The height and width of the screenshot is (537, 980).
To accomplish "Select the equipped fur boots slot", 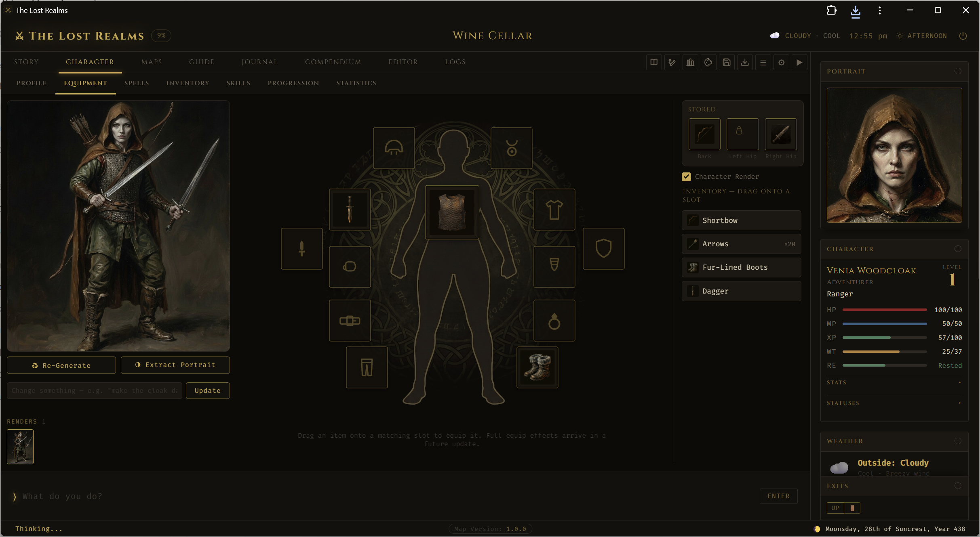I will click(537, 367).
